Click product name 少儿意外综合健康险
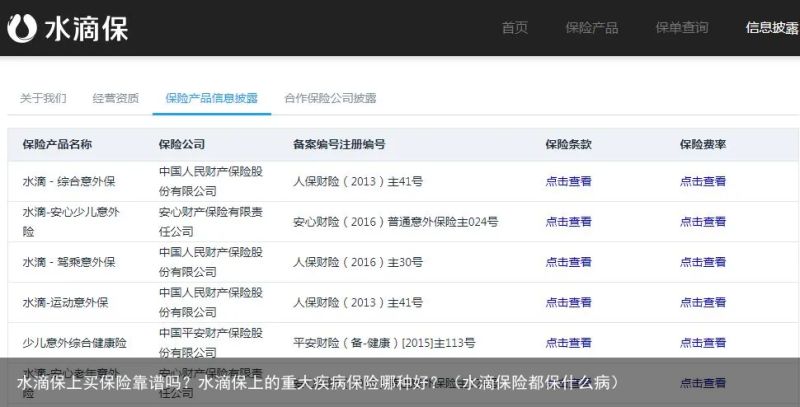Screen dimensions: 800x407 pos(74,342)
